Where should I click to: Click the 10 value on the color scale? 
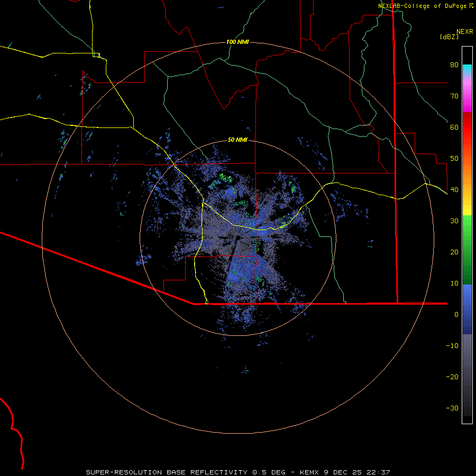pyautogui.click(x=454, y=283)
